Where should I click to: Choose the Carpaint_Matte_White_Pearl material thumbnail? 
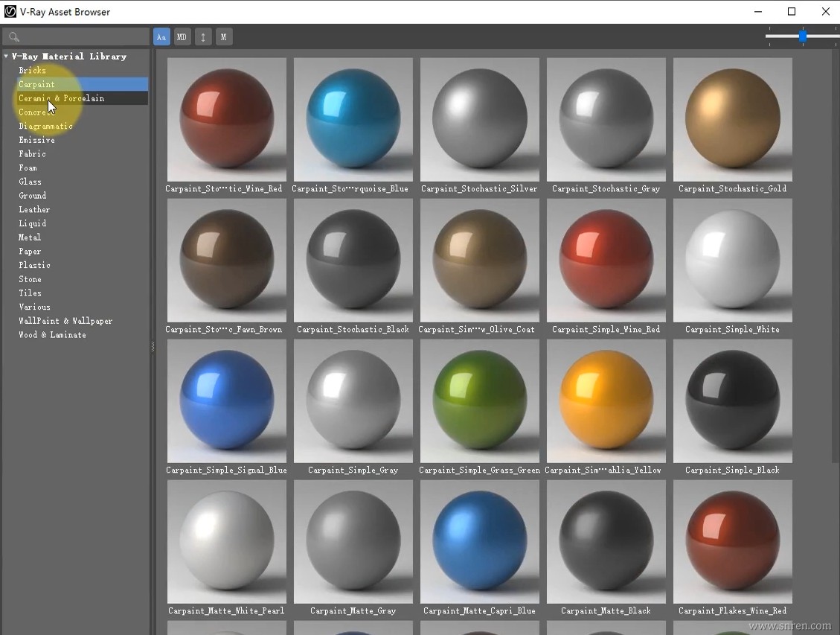point(227,542)
